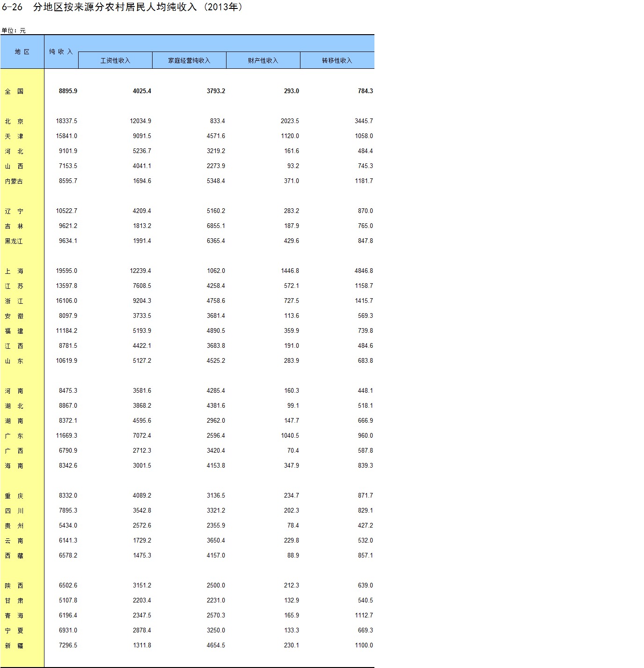Click the 浙江 region cell
Image resolution: width=644 pixels, height=668 pixels.
14,301
